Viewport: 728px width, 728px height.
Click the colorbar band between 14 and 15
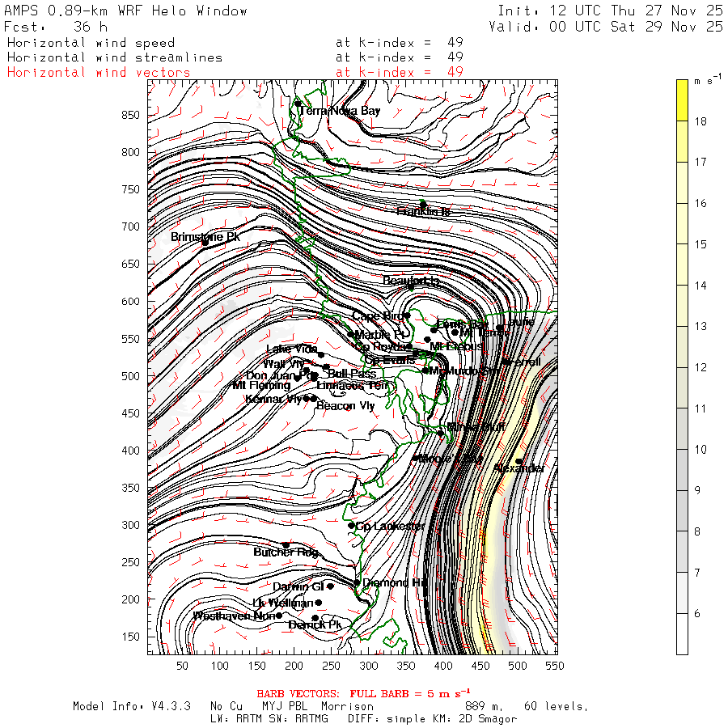[682, 265]
